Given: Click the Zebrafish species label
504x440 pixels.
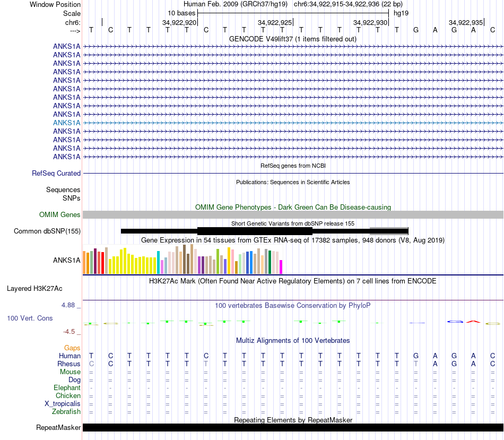Looking at the screenshot, I should click(66, 412).
